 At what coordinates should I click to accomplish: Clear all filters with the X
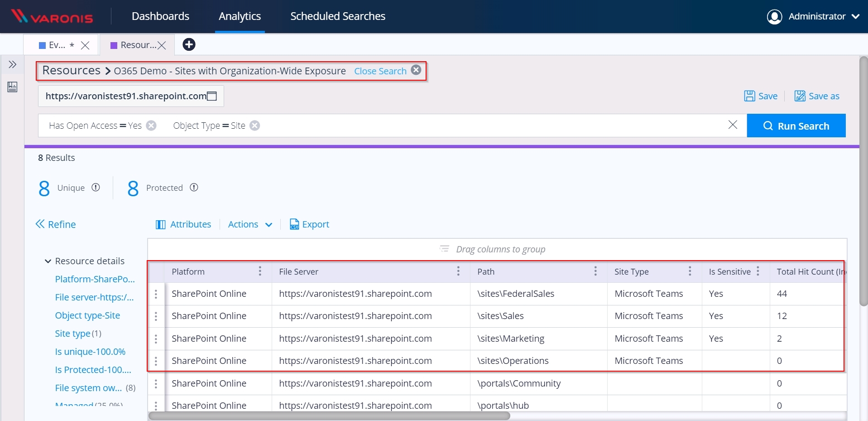tap(733, 125)
